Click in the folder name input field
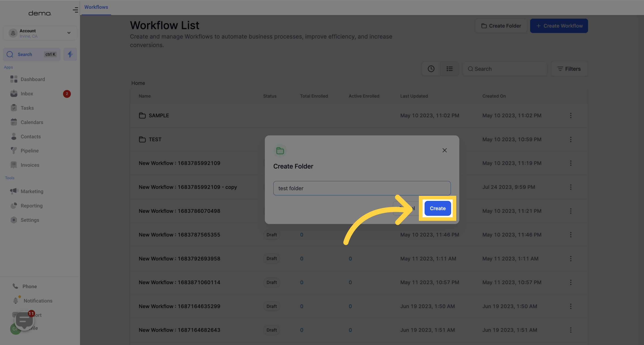 tap(362, 188)
